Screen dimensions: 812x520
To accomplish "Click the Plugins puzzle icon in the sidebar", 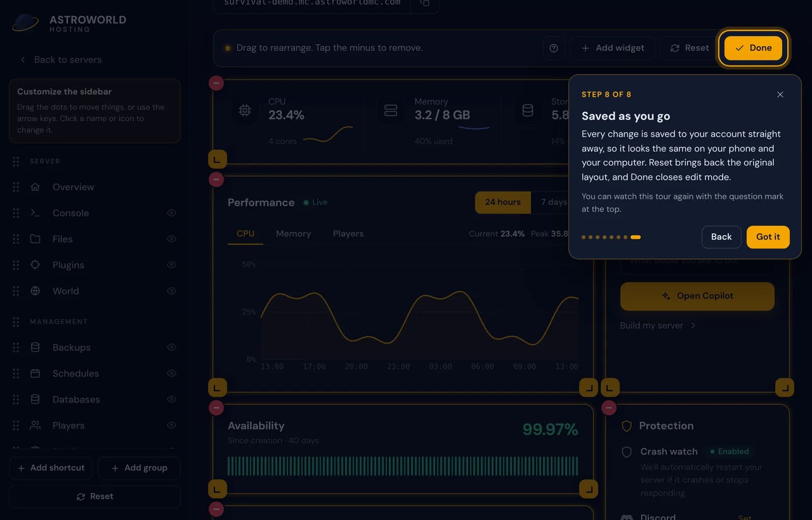I will click(35, 265).
